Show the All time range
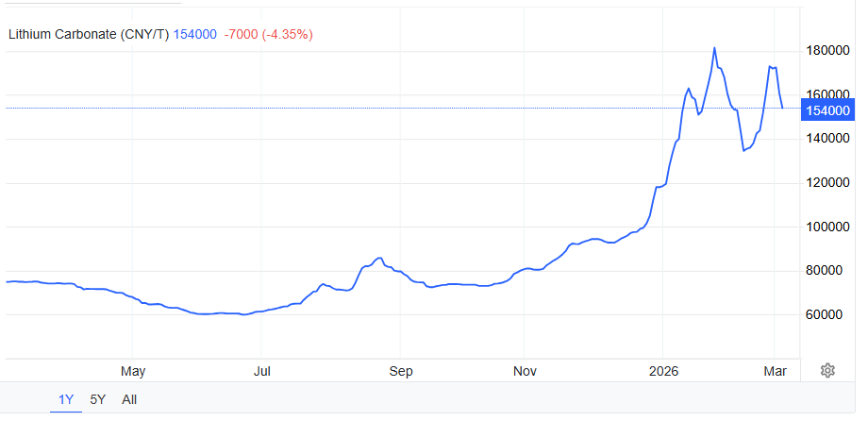The width and height of the screenshot is (868, 421). tap(129, 399)
